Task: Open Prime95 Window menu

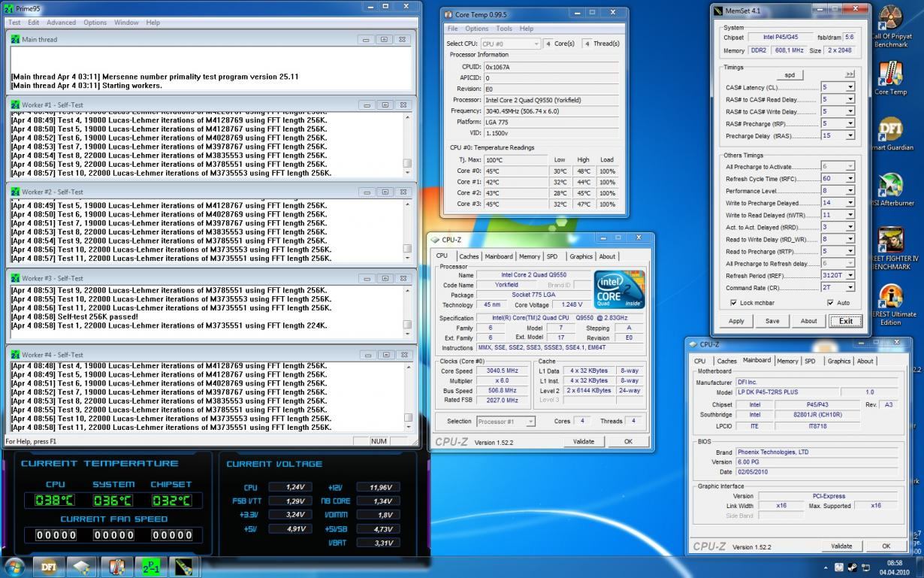Action: coord(126,23)
